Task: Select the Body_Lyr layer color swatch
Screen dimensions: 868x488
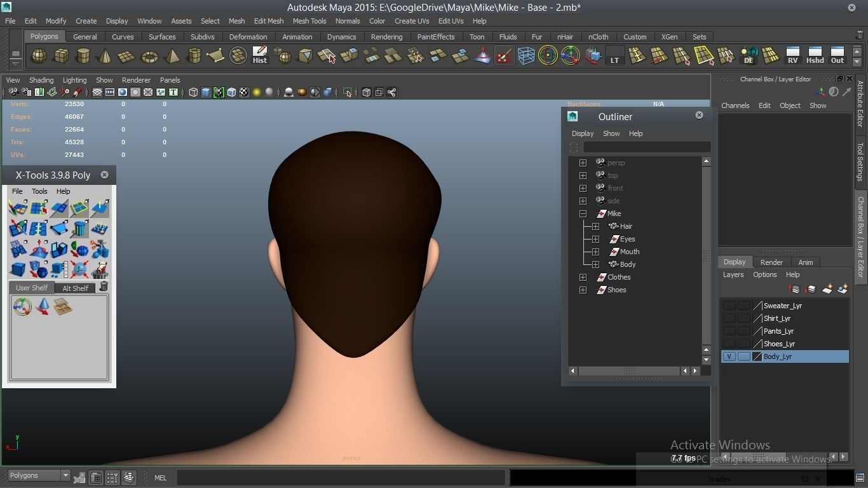Action: point(757,356)
